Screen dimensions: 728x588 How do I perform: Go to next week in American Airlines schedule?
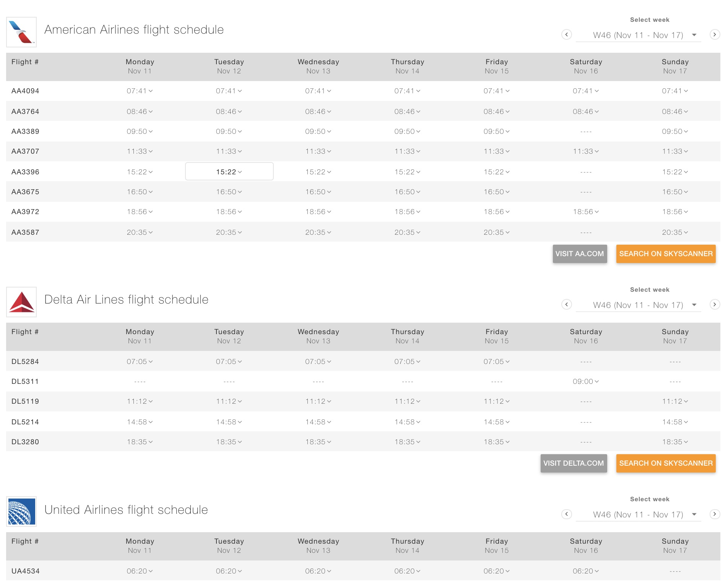click(714, 35)
